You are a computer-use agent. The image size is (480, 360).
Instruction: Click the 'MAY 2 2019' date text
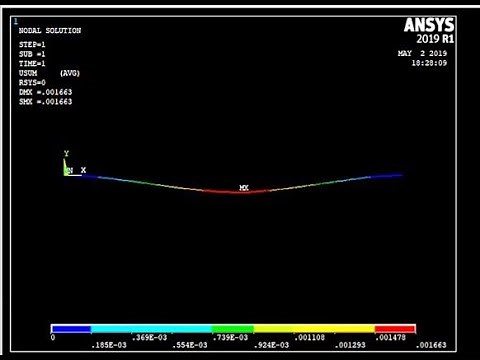coord(422,53)
